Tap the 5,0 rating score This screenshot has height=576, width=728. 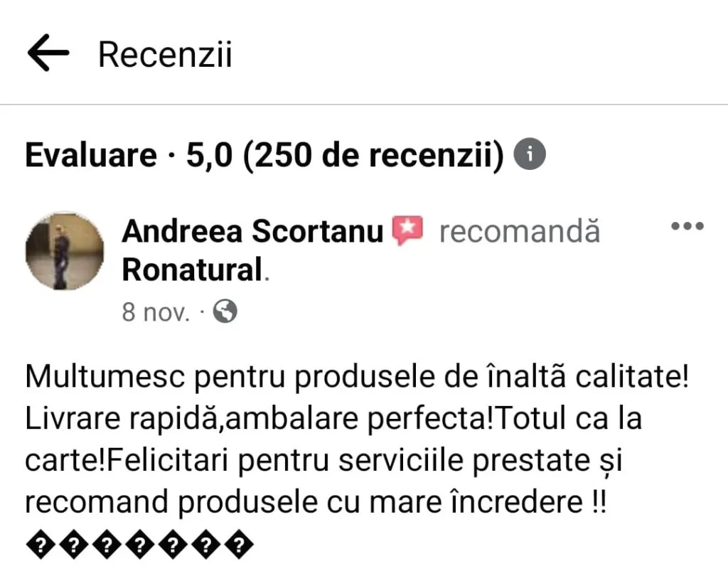point(209,156)
